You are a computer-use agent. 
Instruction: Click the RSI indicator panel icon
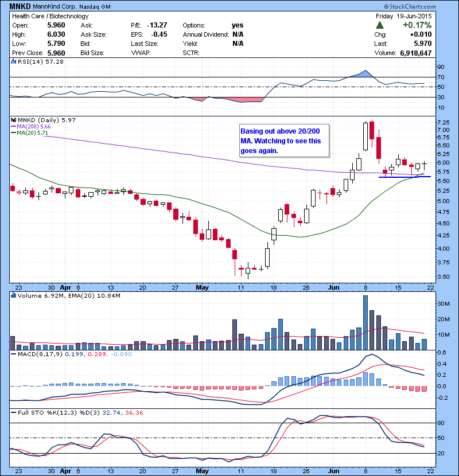pos(13,61)
